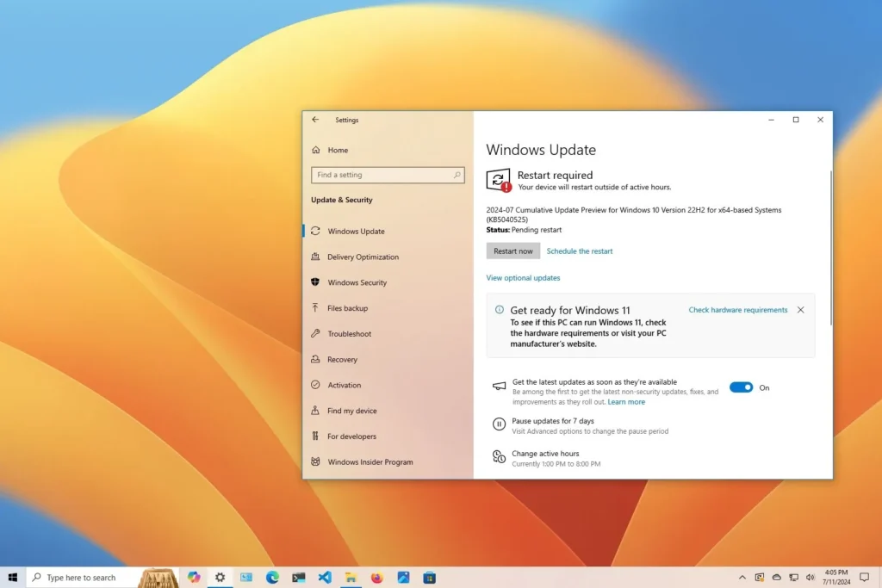Open File Explorer from the taskbar
Image resolution: width=882 pixels, height=588 pixels.
point(351,578)
